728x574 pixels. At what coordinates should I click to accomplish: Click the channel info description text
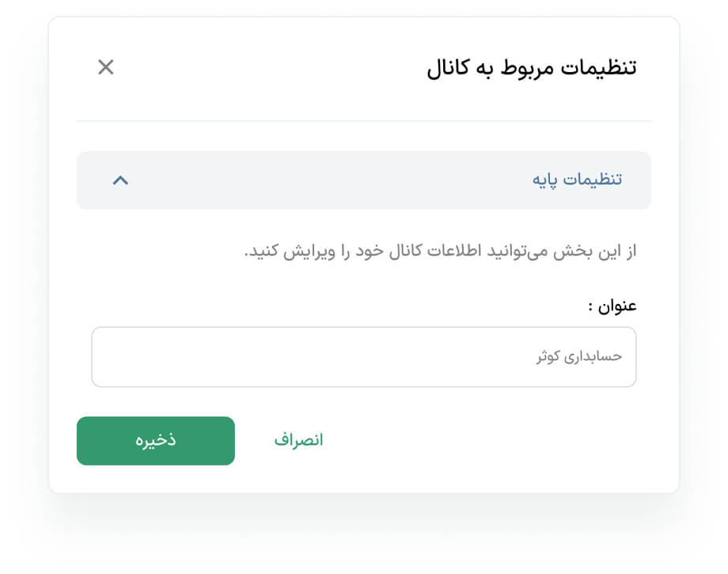click(x=441, y=252)
